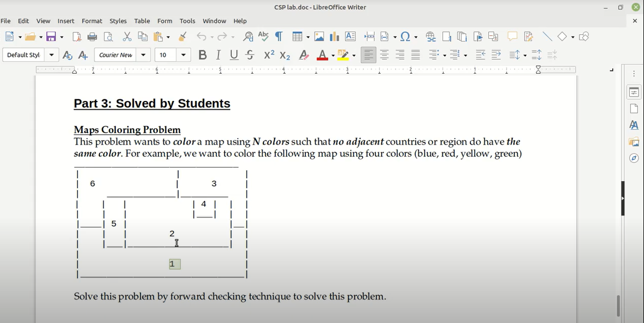
Task: Open the paste options dropdown arrow
Action: 169,36
